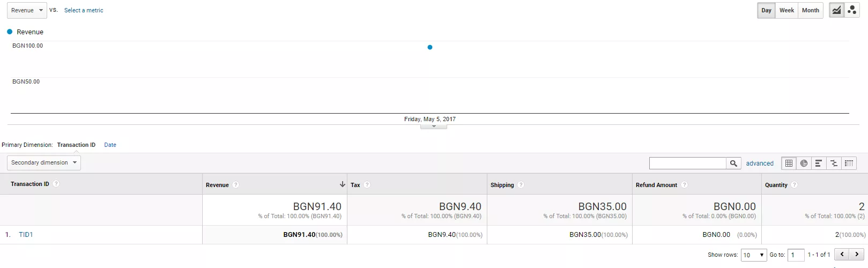
Task: Switch to motion chart view icon
Action: pyautogui.click(x=852, y=10)
